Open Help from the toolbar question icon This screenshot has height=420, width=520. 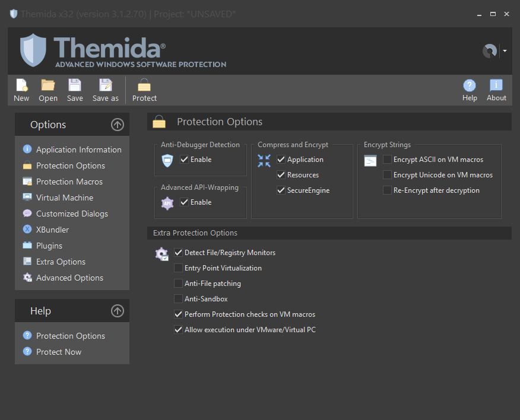[x=470, y=85]
